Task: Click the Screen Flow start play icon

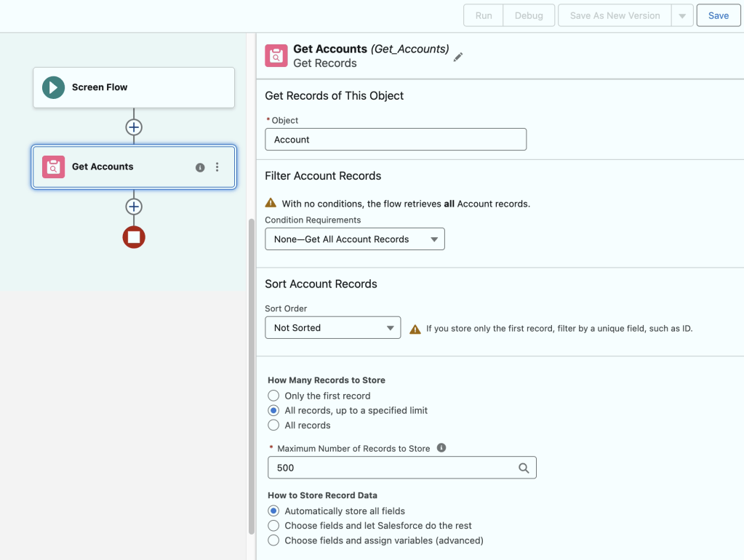Action: 53,87
